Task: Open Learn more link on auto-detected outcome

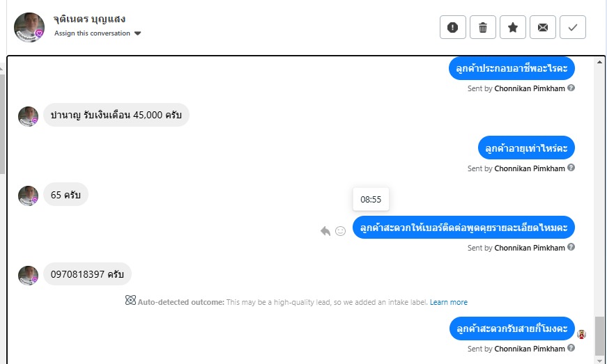Action: coord(448,302)
